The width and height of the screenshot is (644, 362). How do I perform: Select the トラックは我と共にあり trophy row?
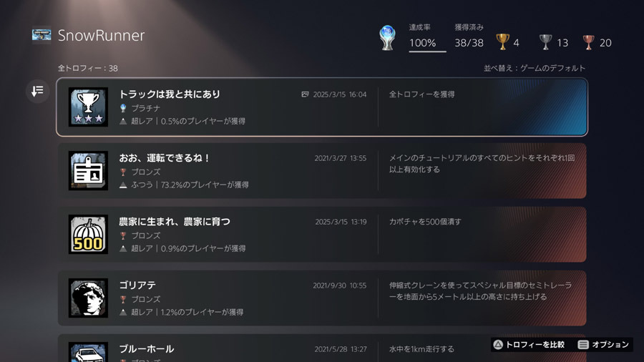click(x=322, y=107)
